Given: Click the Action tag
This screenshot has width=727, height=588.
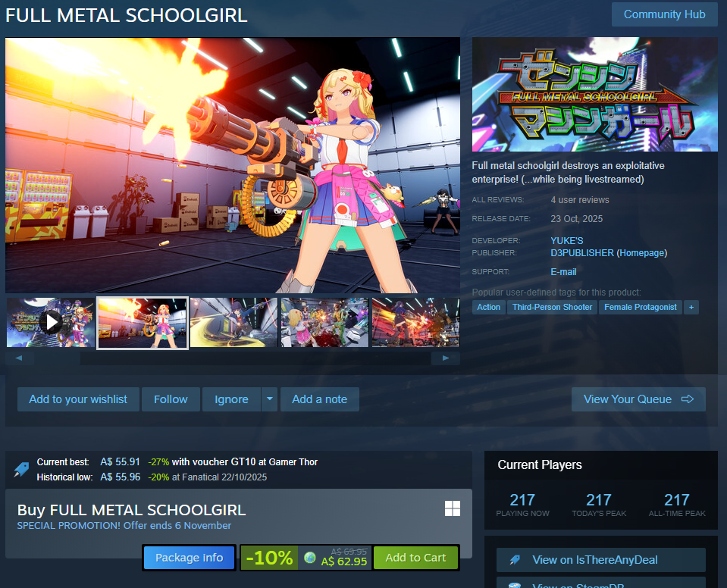Looking at the screenshot, I should point(489,307).
